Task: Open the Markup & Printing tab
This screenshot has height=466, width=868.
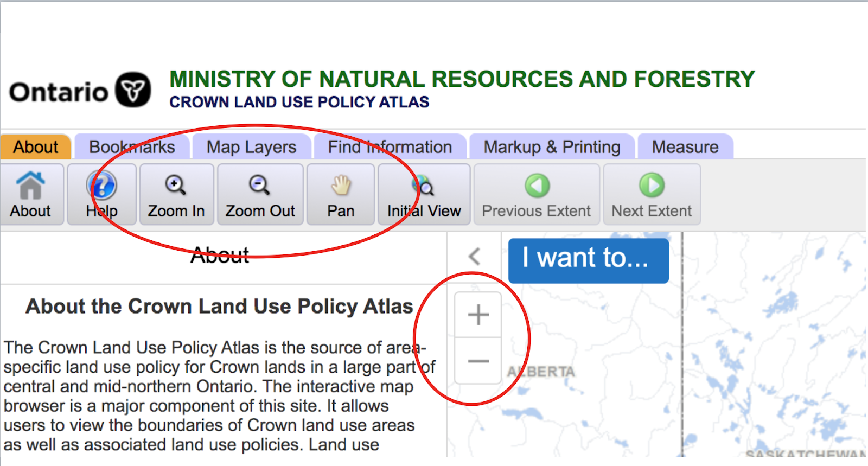Action: tap(552, 147)
